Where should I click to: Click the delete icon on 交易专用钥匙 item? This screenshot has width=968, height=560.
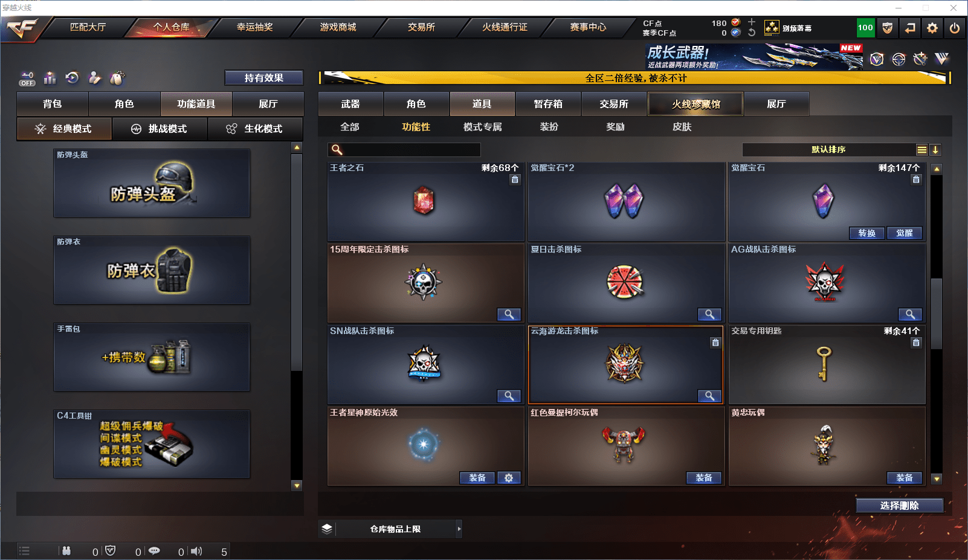pyautogui.click(x=916, y=343)
